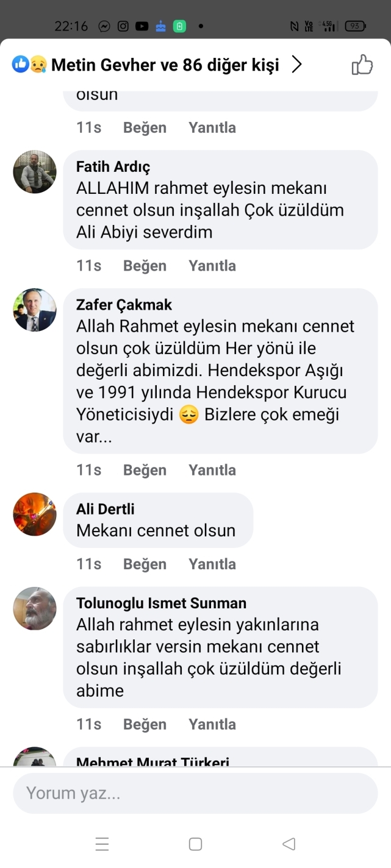This screenshot has height=868, width=391.
Task: Open reactions list chevron next to Metin Gevher
Action: pyautogui.click(x=296, y=65)
